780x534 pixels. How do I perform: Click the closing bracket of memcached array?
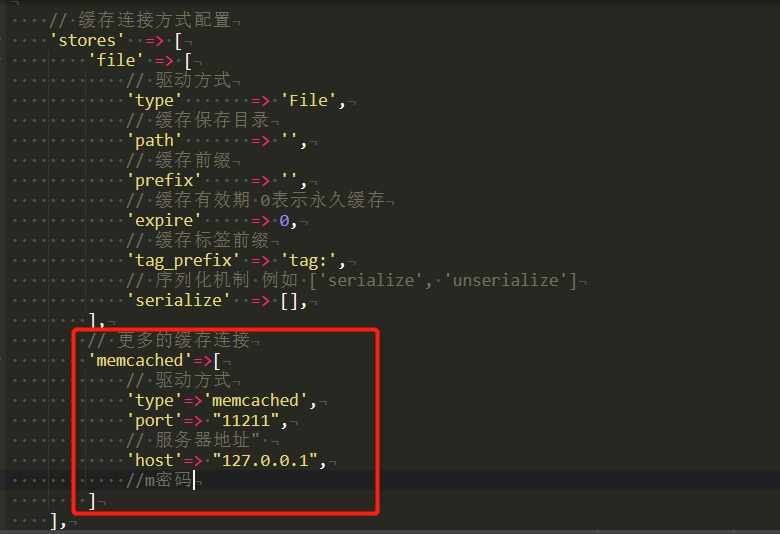(92, 501)
